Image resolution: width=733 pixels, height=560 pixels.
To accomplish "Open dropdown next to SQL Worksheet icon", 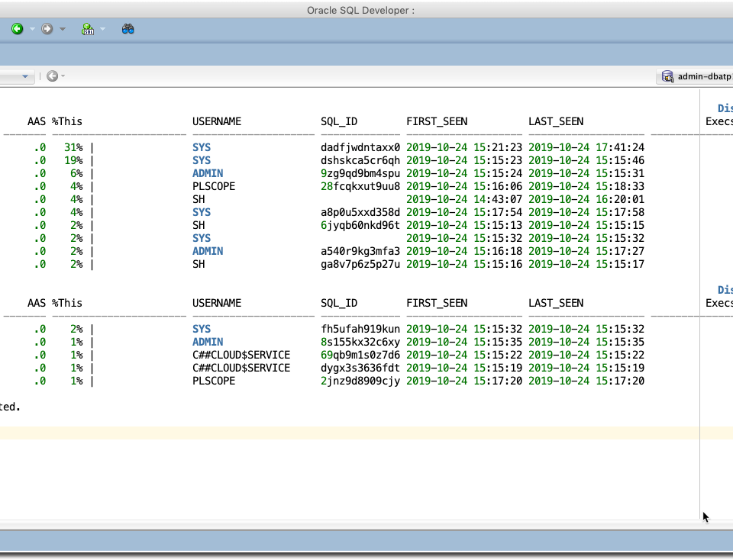I will pos(102,29).
